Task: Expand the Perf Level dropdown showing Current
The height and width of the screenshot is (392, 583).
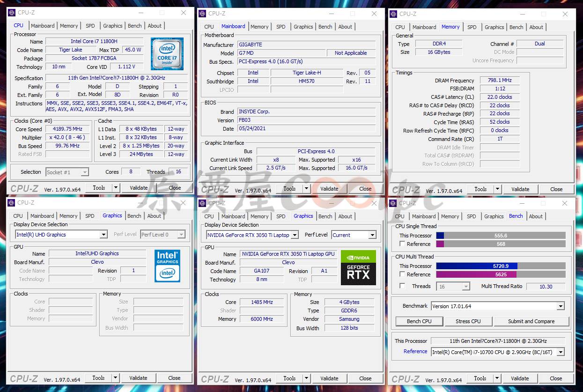Action: tap(373, 235)
